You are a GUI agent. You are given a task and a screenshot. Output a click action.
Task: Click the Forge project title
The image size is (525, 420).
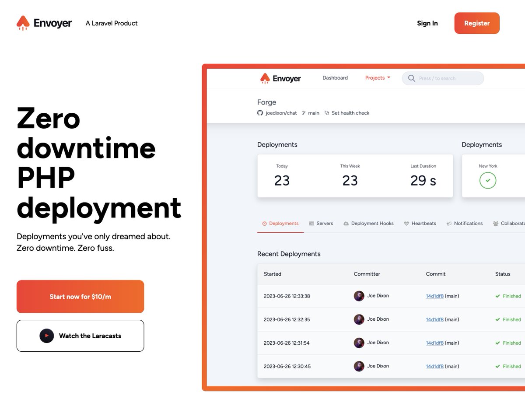point(267,102)
